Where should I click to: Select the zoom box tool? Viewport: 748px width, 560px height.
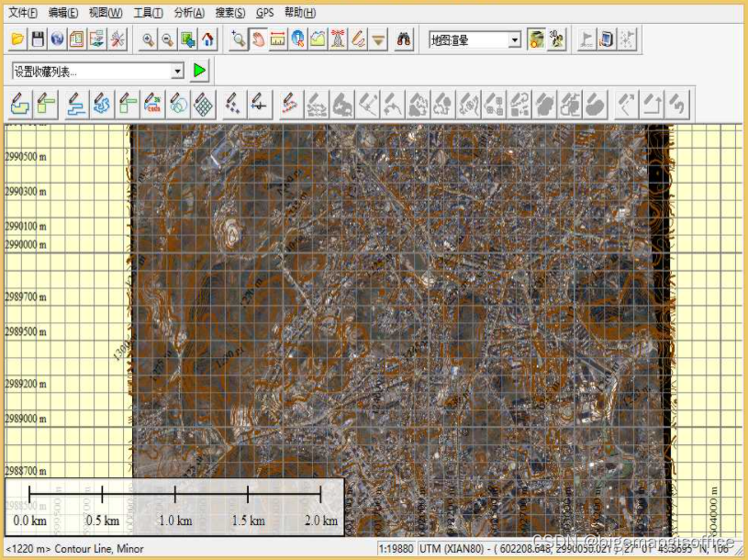[x=238, y=39]
